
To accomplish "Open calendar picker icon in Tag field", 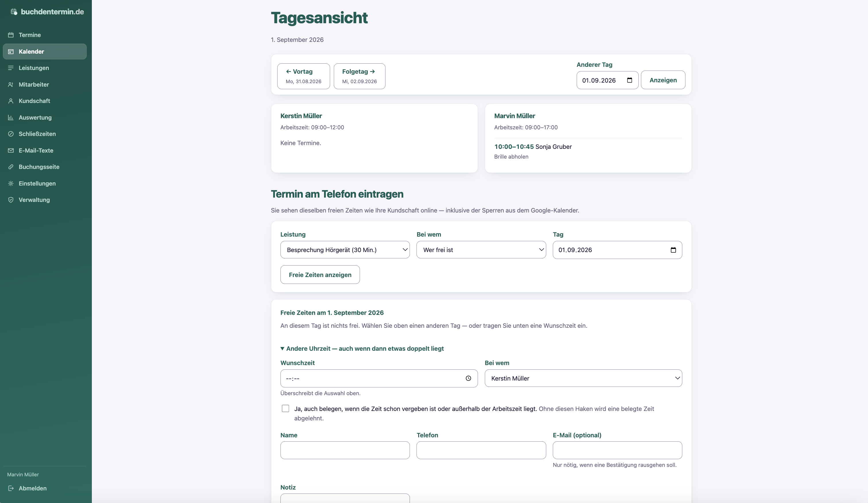I will (x=673, y=250).
